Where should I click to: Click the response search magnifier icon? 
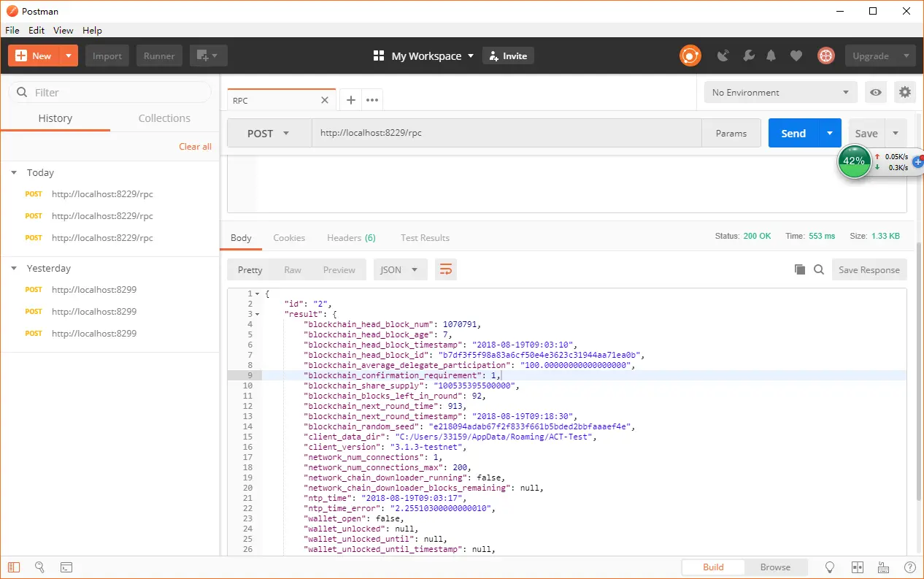pos(819,269)
